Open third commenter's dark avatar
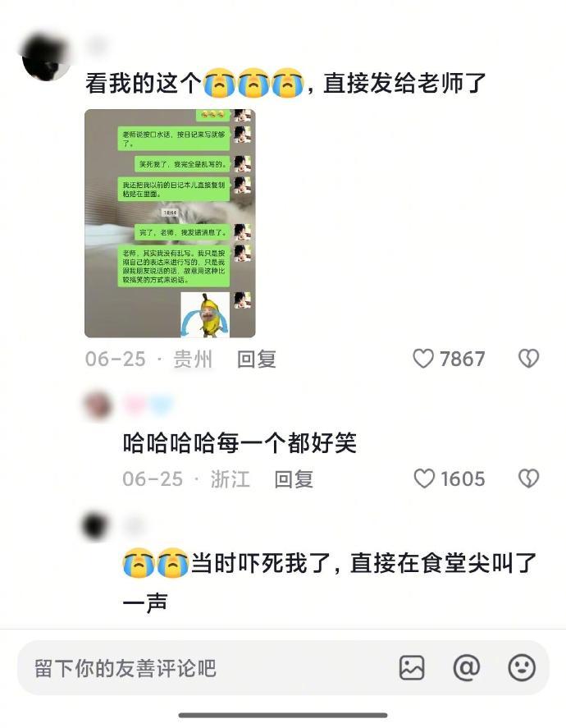This screenshot has height=728, width=566. pos(94,526)
